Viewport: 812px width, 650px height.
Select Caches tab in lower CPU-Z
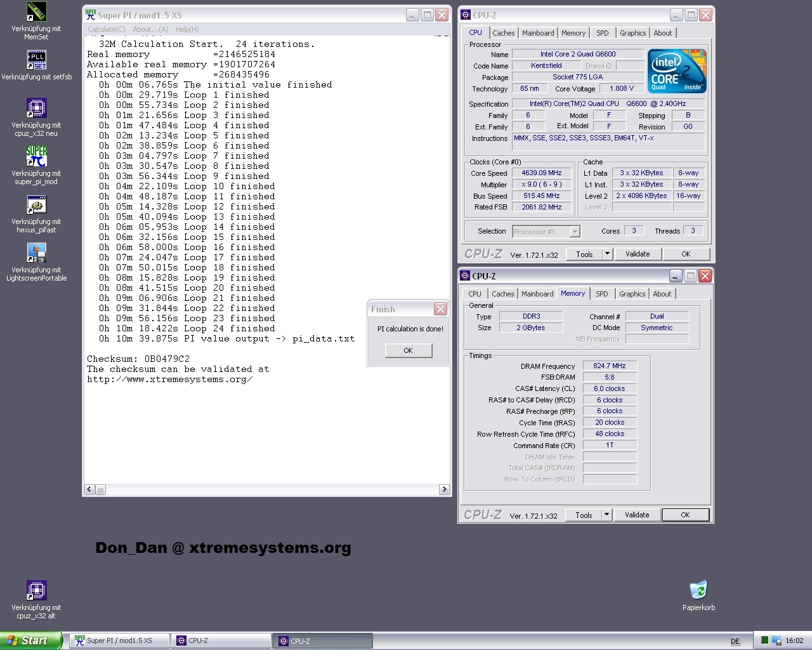click(x=503, y=294)
